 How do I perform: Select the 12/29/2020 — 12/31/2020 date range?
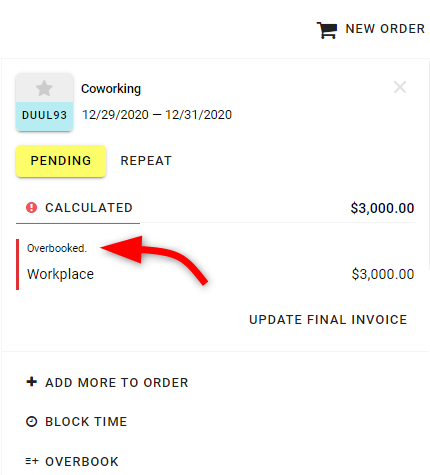pos(157,115)
